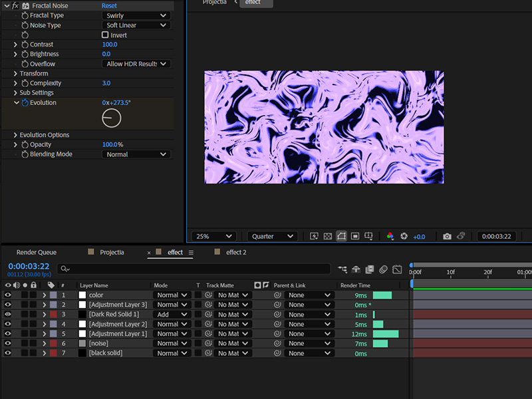Open the magnification ratio popup showing 25%
Image resolution: width=532 pixels, height=399 pixels.
tap(213, 235)
